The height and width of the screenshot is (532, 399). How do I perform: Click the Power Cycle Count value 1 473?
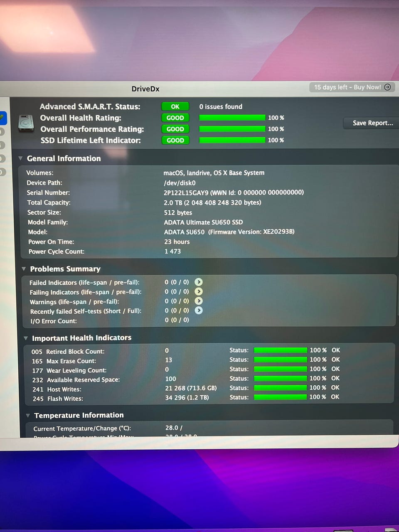pyautogui.click(x=172, y=251)
